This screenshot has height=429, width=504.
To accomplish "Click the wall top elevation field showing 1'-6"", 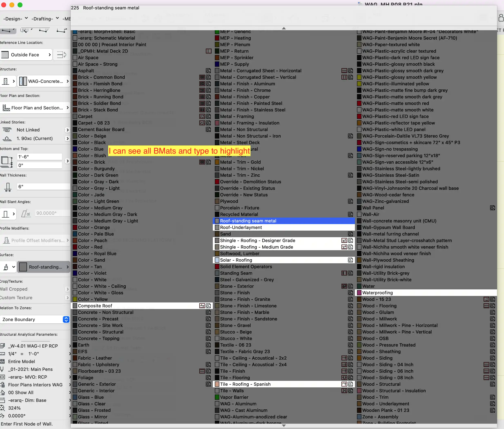I will [39, 157].
